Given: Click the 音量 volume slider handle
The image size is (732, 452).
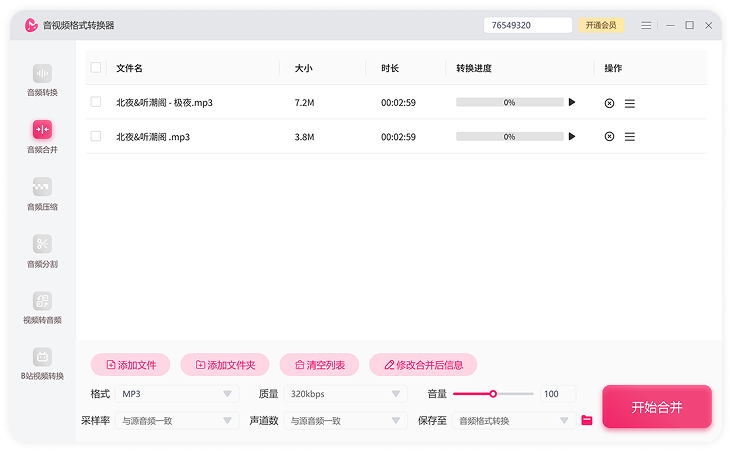Looking at the screenshot, I should 493,394.
